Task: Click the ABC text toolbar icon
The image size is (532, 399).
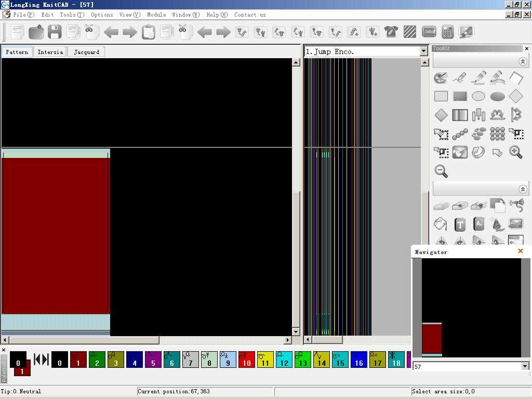Action: 429,32
